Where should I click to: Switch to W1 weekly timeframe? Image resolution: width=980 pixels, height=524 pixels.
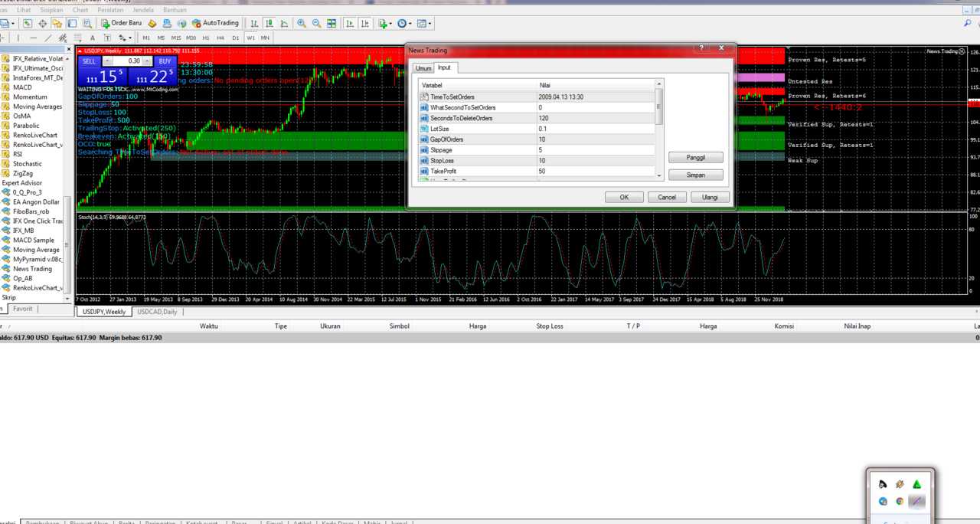pyautogui.click(x=250, y=38)
